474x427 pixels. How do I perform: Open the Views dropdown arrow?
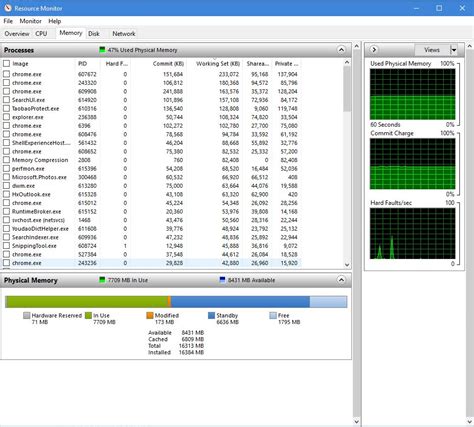[453, 50]
